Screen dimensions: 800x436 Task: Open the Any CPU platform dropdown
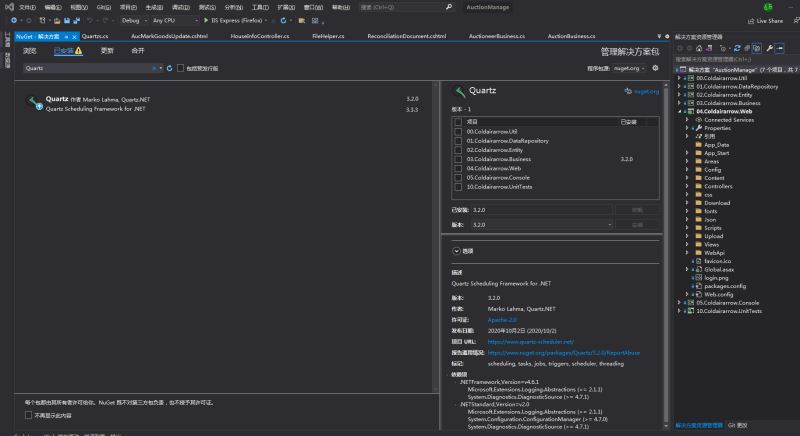pos(175,20)
